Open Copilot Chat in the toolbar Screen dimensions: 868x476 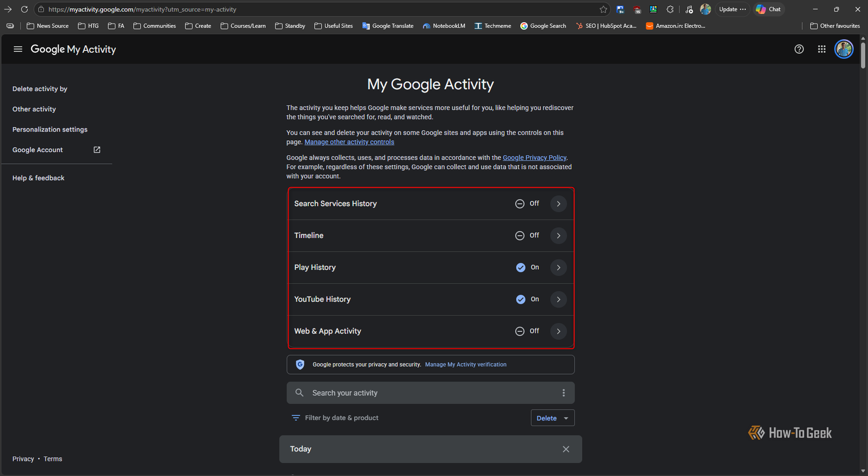coord(768,9)
